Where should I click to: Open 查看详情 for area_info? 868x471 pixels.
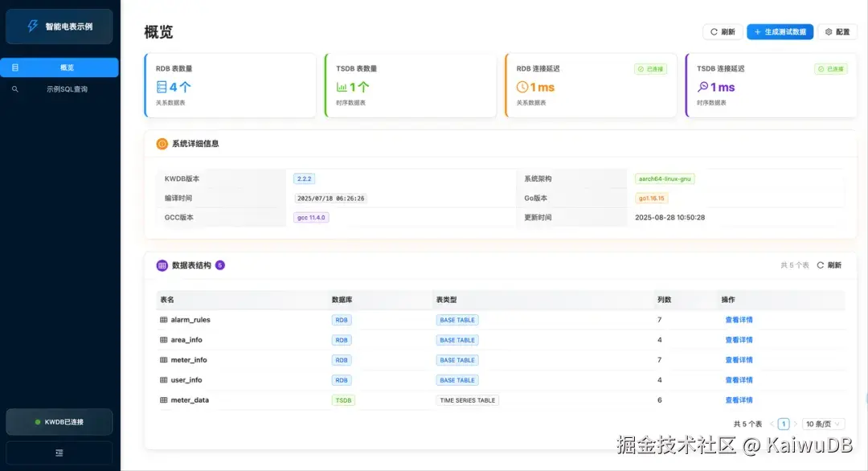(739, 340)
